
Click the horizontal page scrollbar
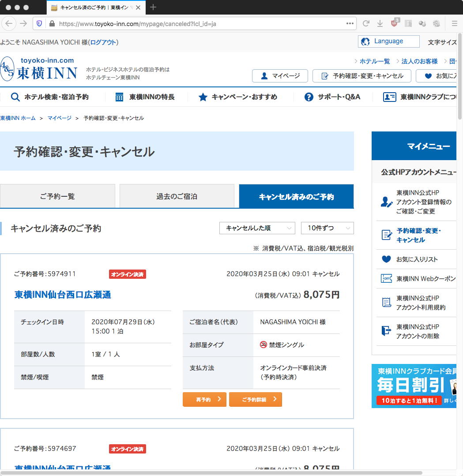(211, 472)
